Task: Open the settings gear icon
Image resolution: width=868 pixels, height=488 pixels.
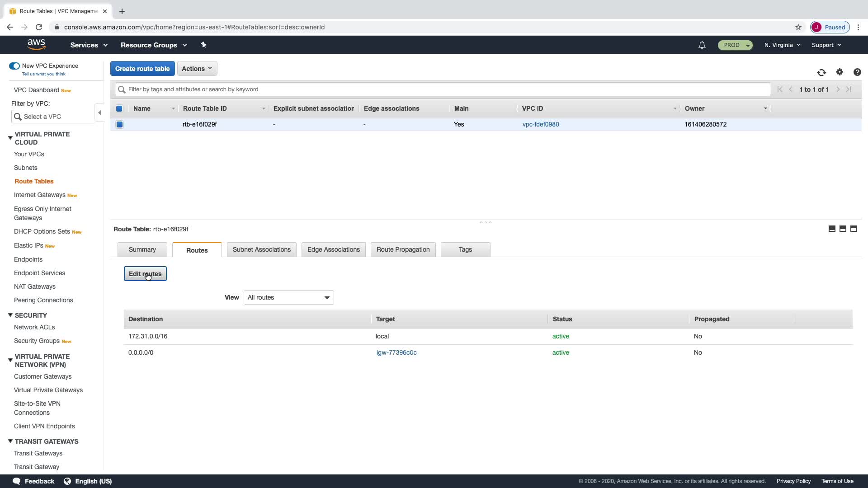Action: point(840,72)
